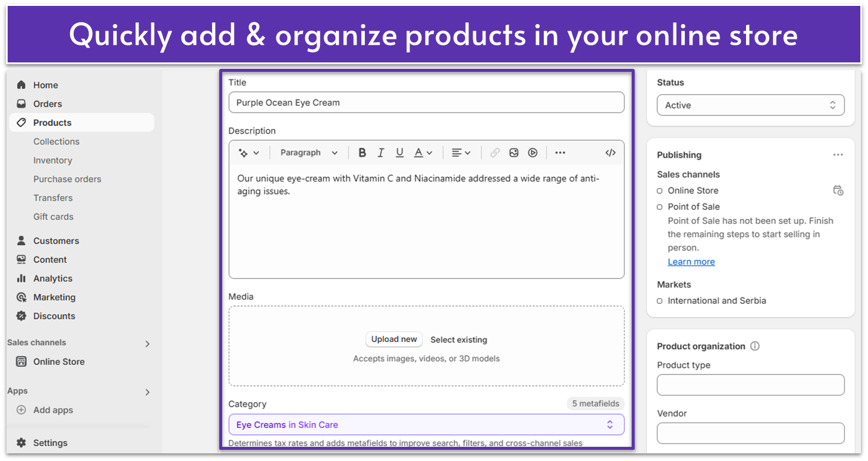This screenshot has width=868, height=461.
Task: Toggle bold formatting in description toolbar
Action: (x=362, y=152)
